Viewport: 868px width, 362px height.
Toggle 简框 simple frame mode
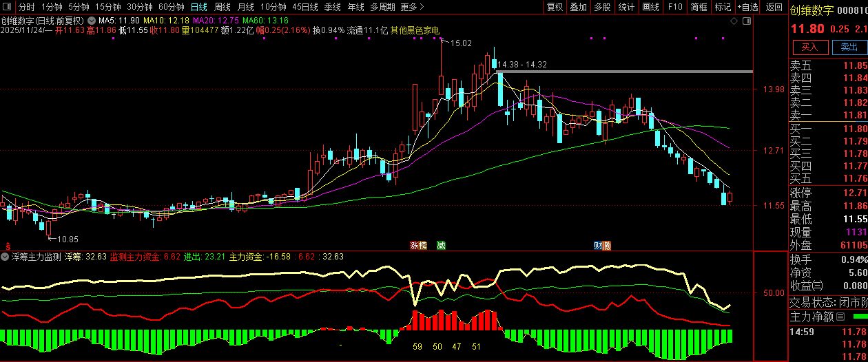coord(699,7)
